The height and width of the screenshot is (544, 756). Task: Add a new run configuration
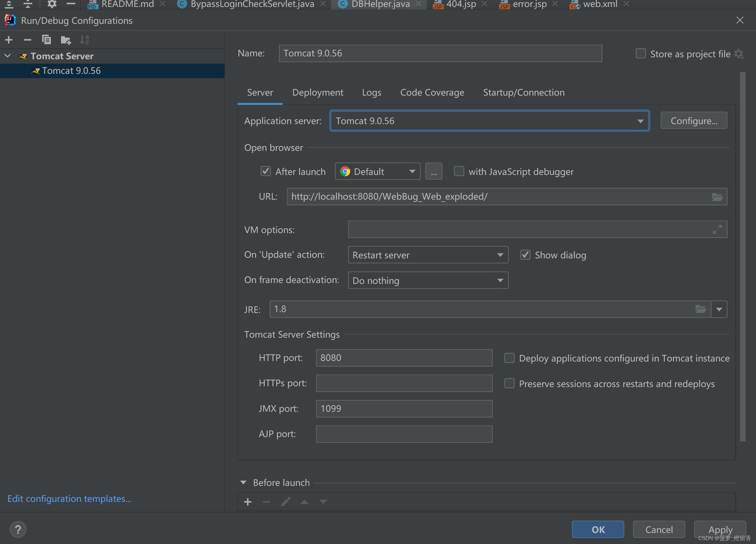click(x=9, y=40)
